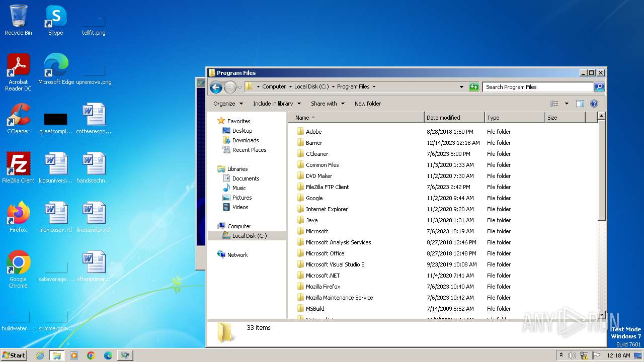This screenshot has height=362, width=644.
Task: Toggle the preview pane icon
Action: [580, 104]
